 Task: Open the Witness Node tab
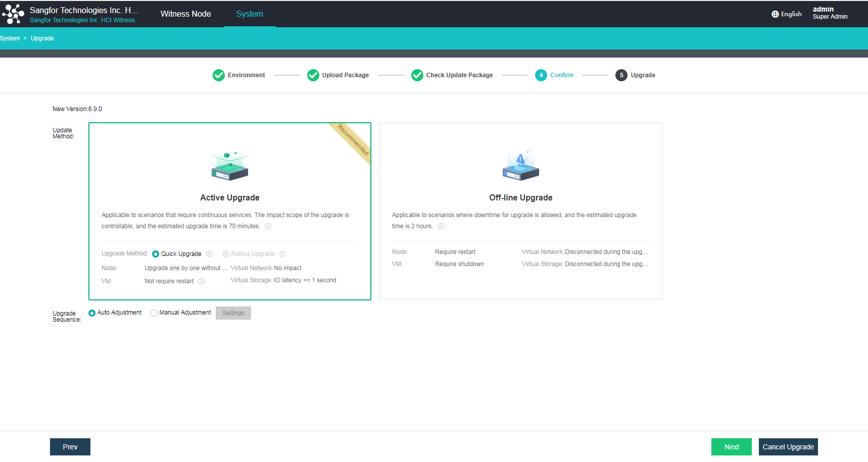pyautogui.click(x=185, y=14)
